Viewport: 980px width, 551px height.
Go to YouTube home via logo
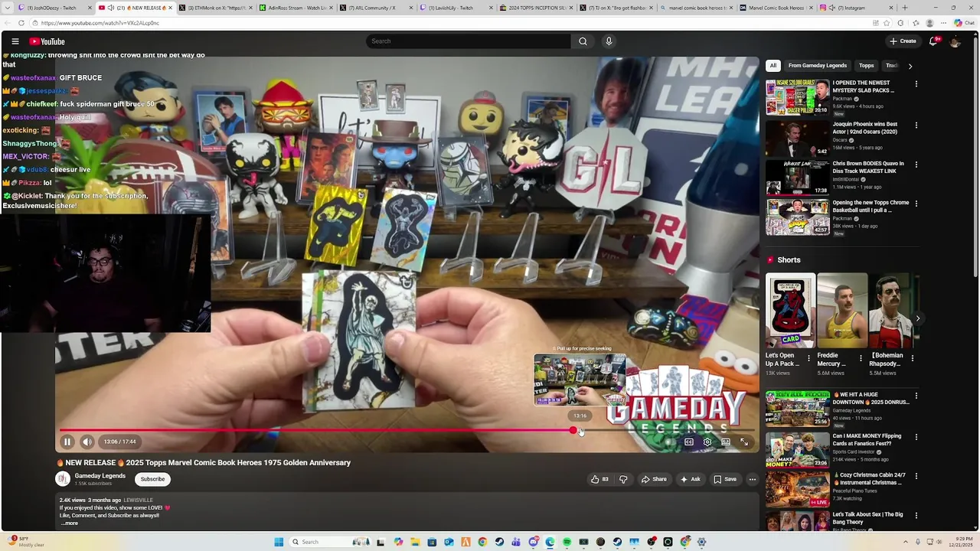click(x=47, y=41)
